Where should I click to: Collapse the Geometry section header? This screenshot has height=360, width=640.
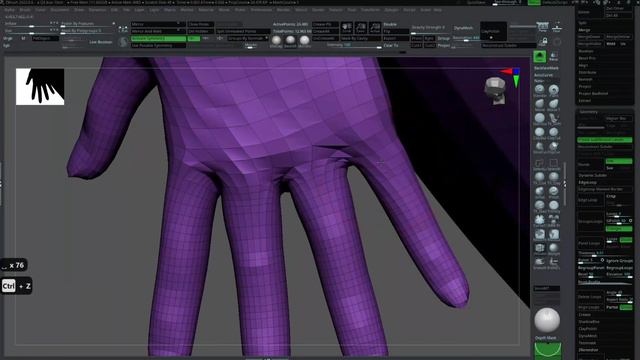click(x=589, y=112)
